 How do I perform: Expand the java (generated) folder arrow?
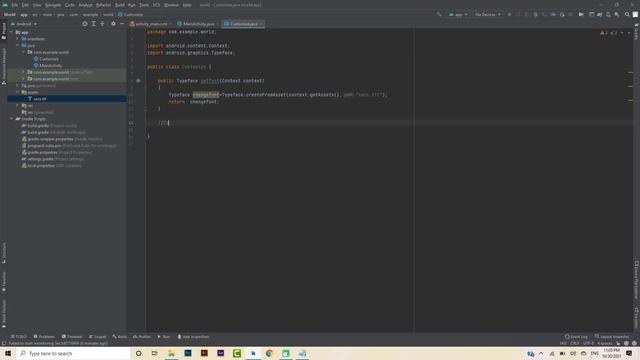[x=17, y=85]
